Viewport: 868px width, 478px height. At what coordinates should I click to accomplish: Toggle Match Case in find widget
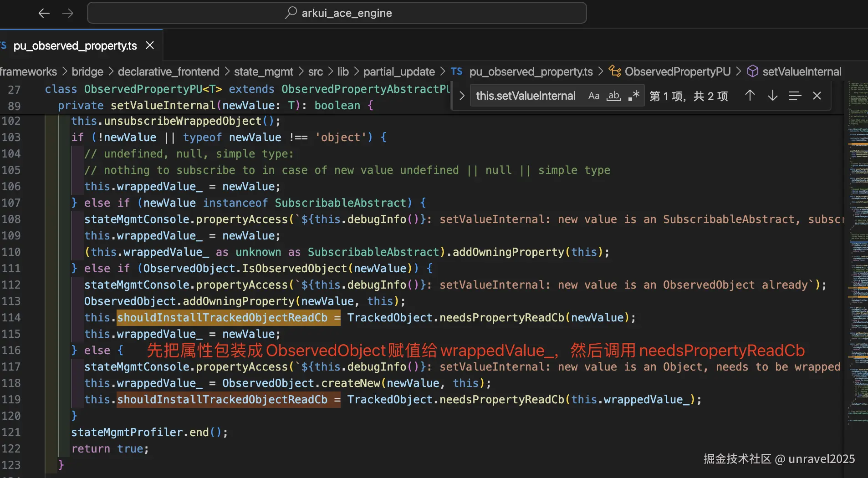pyautogui.click(x=594, y=96)
